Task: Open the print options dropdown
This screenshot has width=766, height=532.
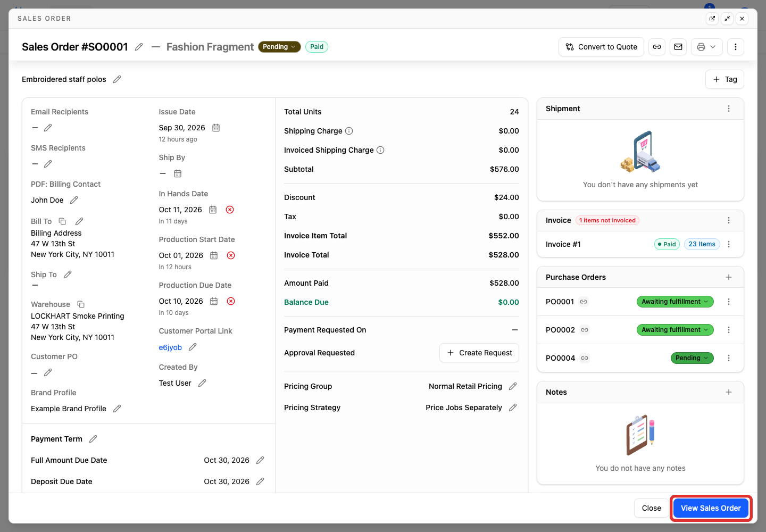Action: coord(707,47)
